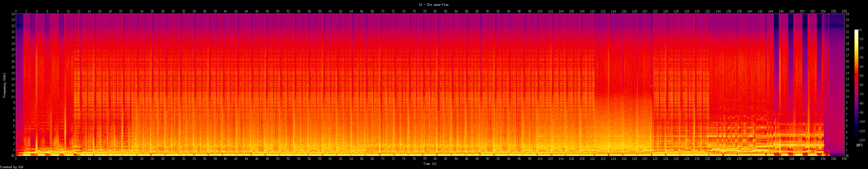The height and width of the screenshot is (169, 868).
Task: Click the +0 value atop color legend
Action: click(860, 30)
